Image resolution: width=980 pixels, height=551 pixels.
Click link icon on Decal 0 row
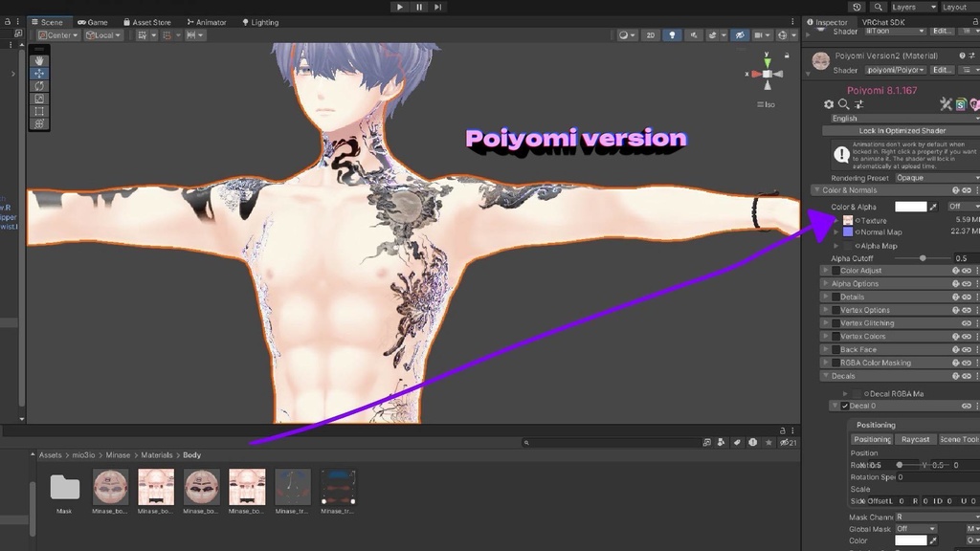coord(967,406)
